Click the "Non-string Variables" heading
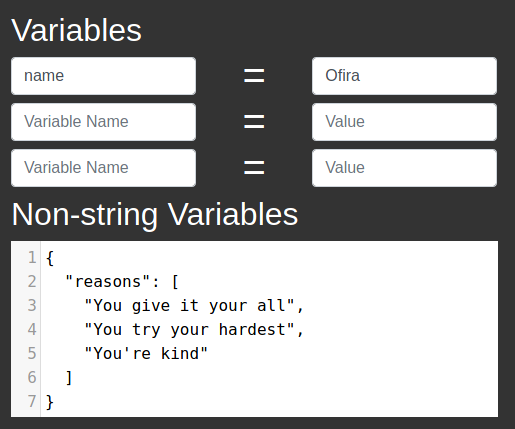Screen dimensions: 515x429 point(155,215)
